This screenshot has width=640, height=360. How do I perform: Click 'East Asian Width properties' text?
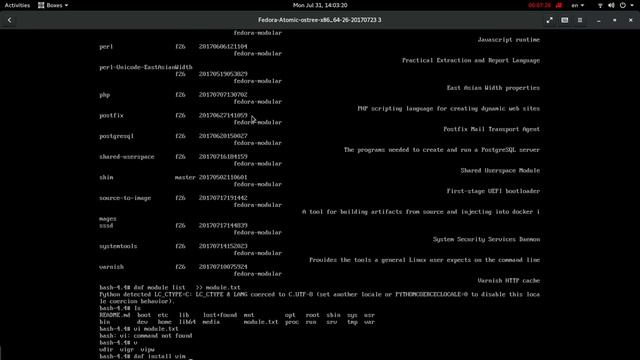point(493,88)
